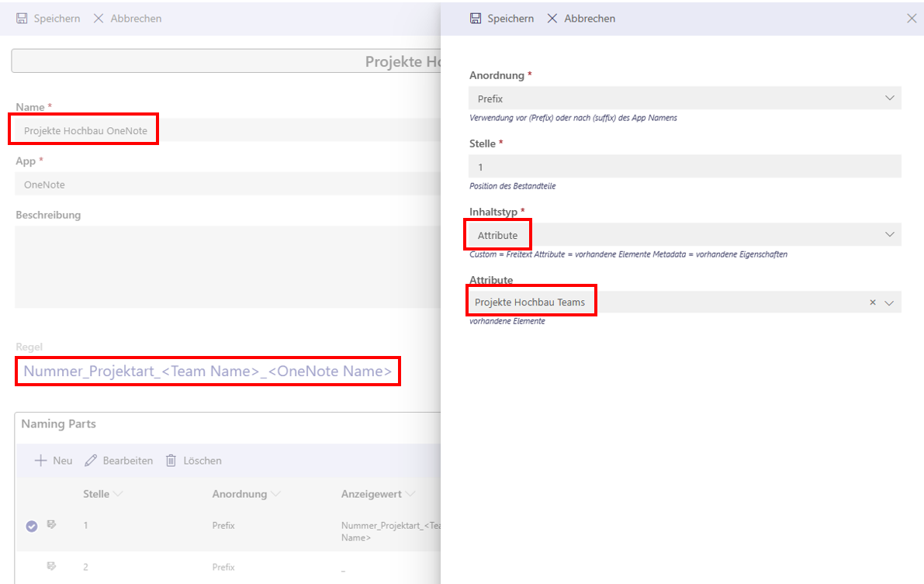Expand the Attribute dropdown chevron
Image resolution: width=924 pixels, height=584 pixels.
[x=889, y=303]
